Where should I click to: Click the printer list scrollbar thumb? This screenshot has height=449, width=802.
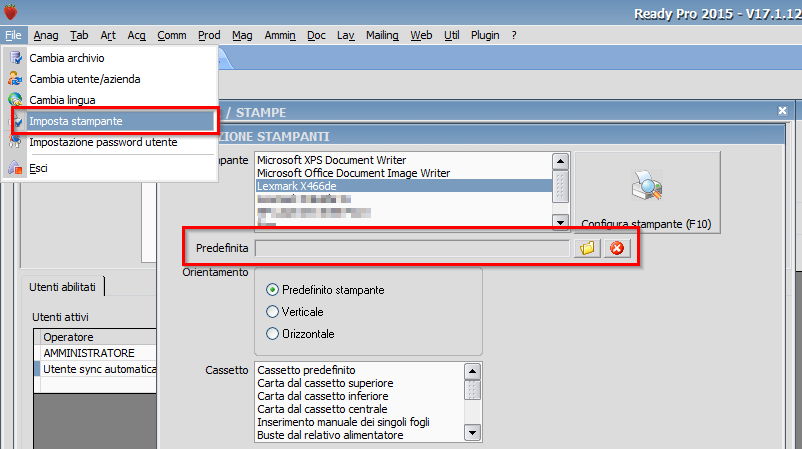(560, 186)
